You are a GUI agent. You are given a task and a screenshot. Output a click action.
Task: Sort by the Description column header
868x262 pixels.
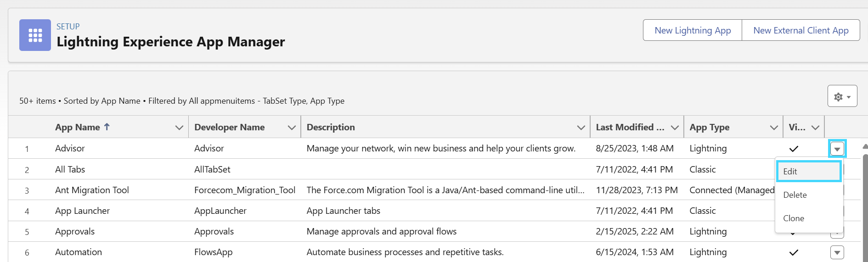pyautogui.click(x=331, y=127)
